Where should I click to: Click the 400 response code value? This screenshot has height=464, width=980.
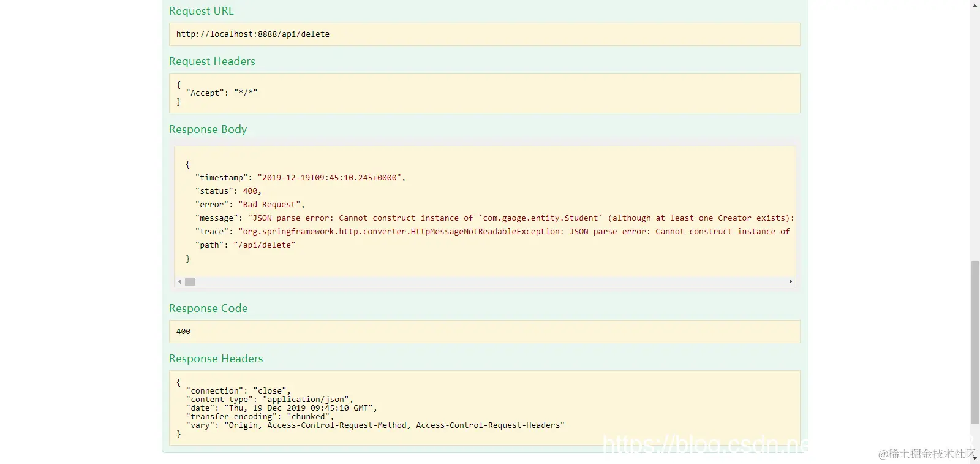[183, 332]
